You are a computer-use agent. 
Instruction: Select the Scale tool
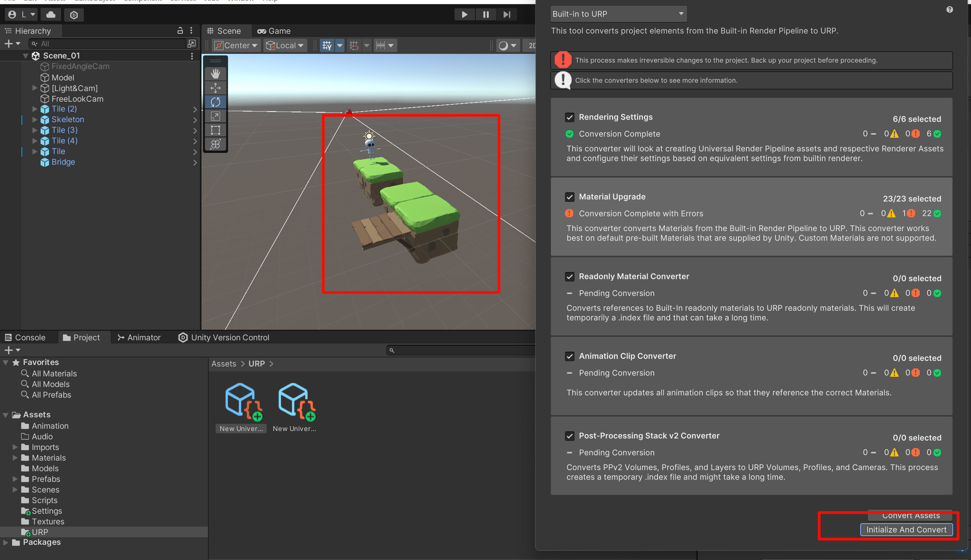click(216, 116)
